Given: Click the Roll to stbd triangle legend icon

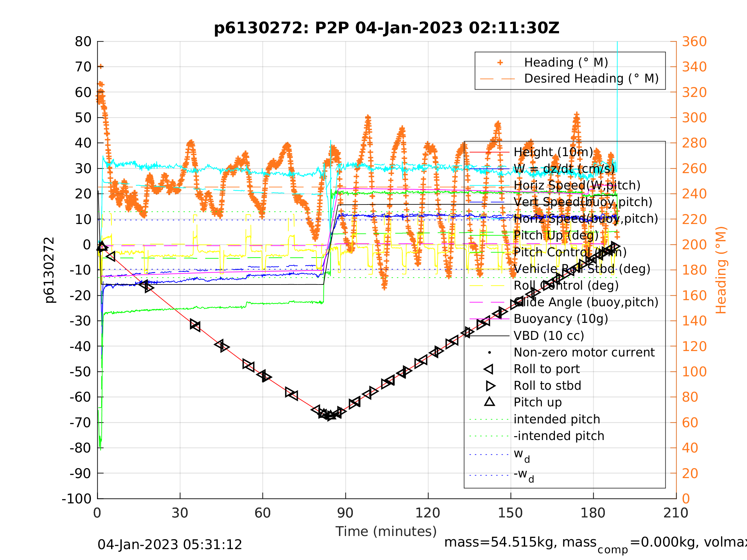Looking at the screenshot, I should pos(491,386).
